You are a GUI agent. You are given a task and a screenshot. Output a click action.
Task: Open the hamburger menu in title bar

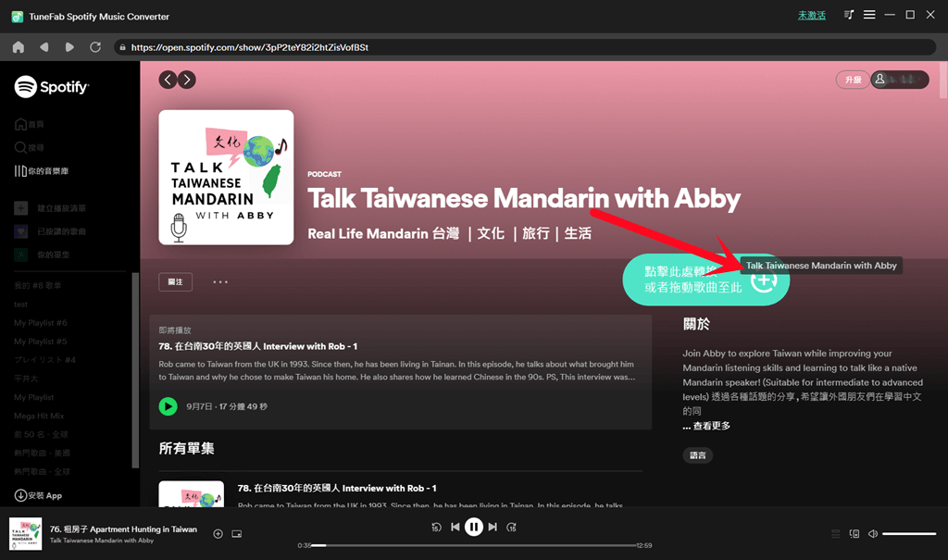coord(869,15)
